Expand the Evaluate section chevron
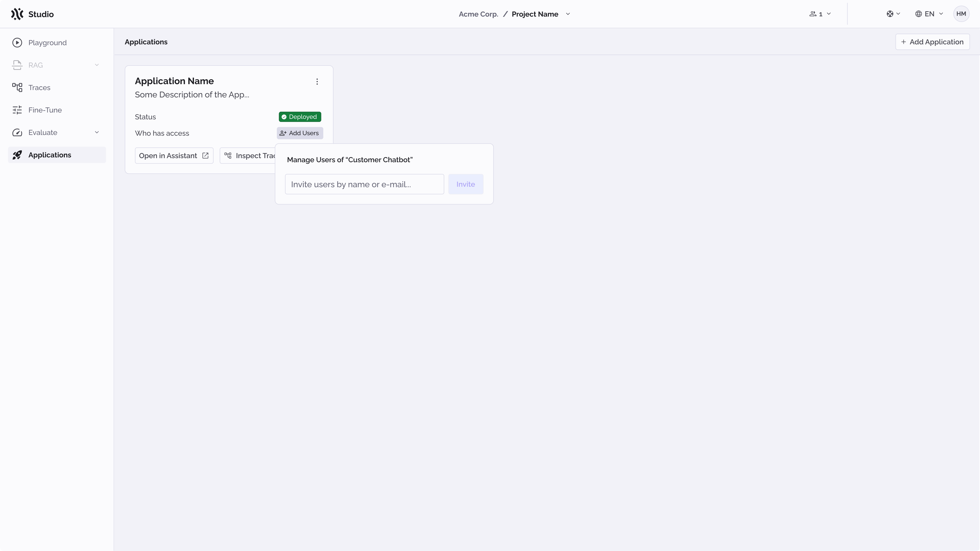The image size is (980, 551). coord(97,132)
